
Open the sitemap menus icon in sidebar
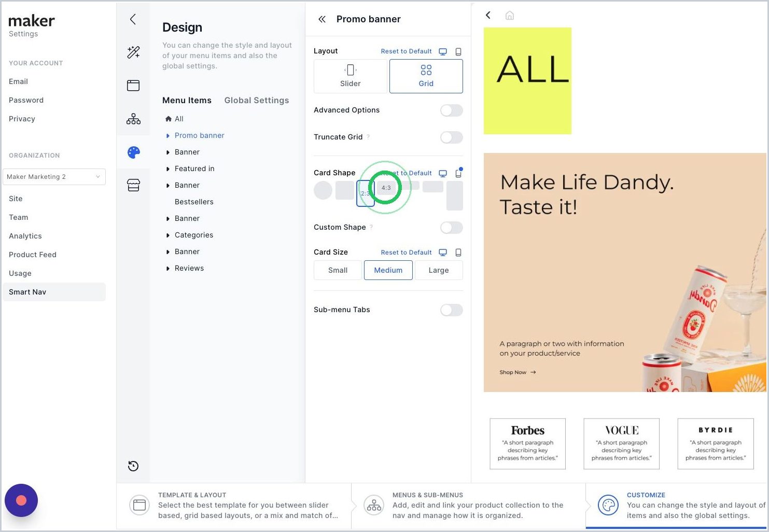point(133,119)
